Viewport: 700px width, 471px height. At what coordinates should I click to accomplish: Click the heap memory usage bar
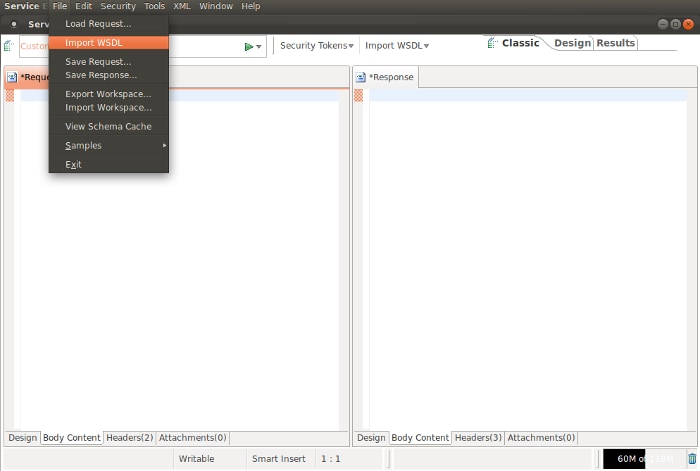coord(644,458)
